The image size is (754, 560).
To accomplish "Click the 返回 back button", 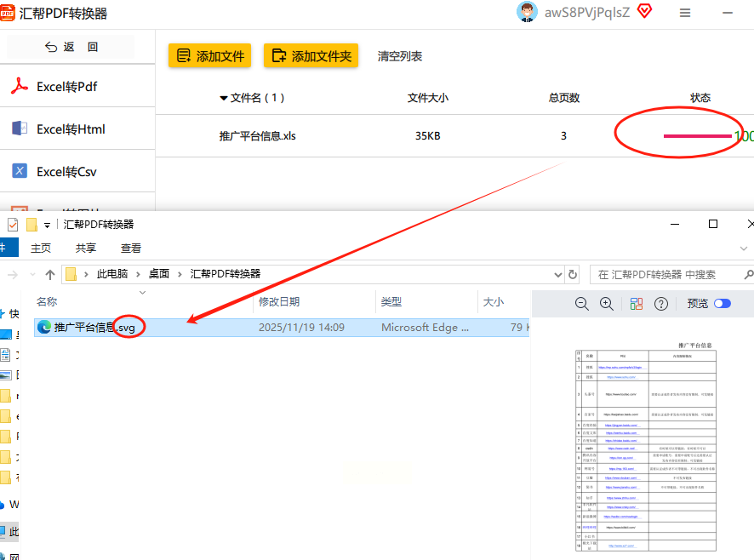I will 71,47.
